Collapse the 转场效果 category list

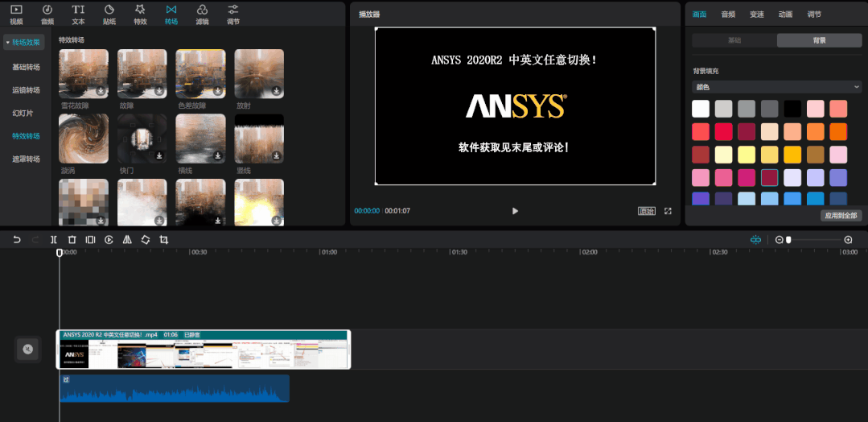tap(23, 43)
